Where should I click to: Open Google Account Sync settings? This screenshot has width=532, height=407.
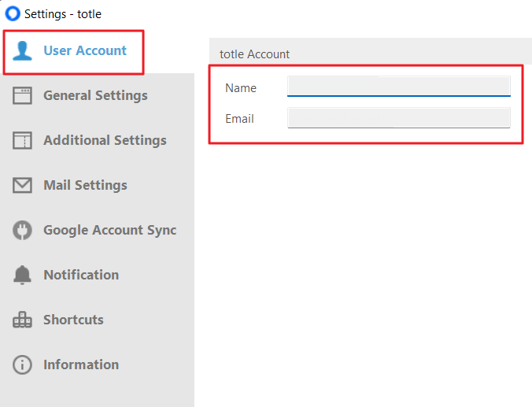pos(97,230)
